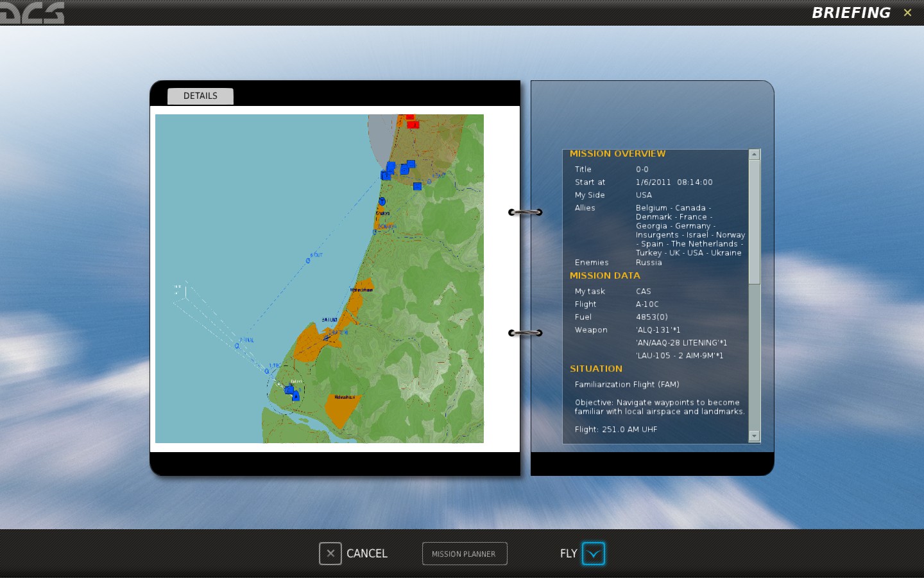Click the BRIEFING title text
Image resolution: width=924 pixels, height=578 pixels.
(851, 13)
